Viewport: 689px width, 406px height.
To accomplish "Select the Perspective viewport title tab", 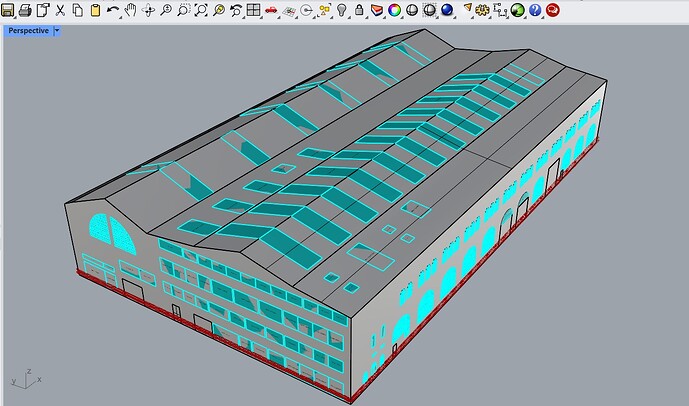I will [x=28, y=31].
